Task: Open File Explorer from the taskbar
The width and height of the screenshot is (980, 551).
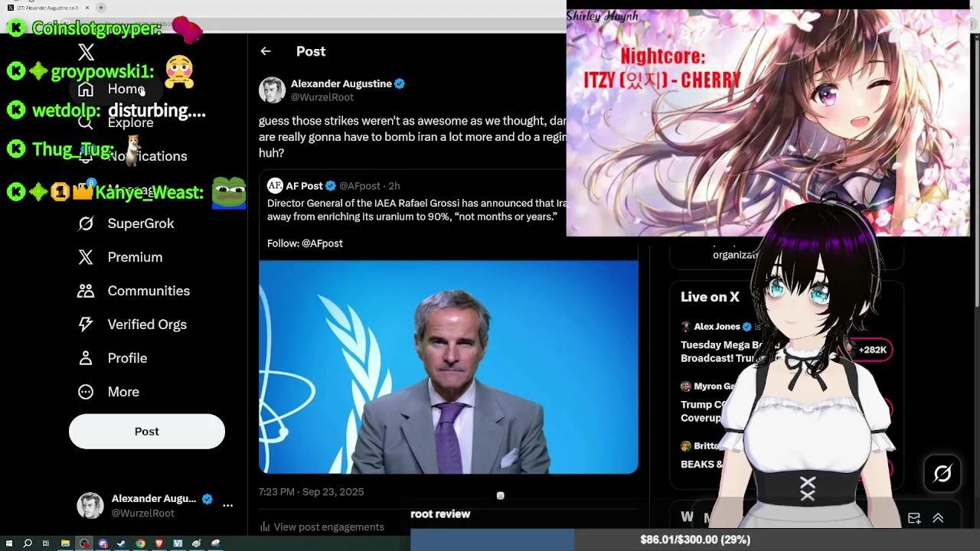Action: tap(65, 543)
